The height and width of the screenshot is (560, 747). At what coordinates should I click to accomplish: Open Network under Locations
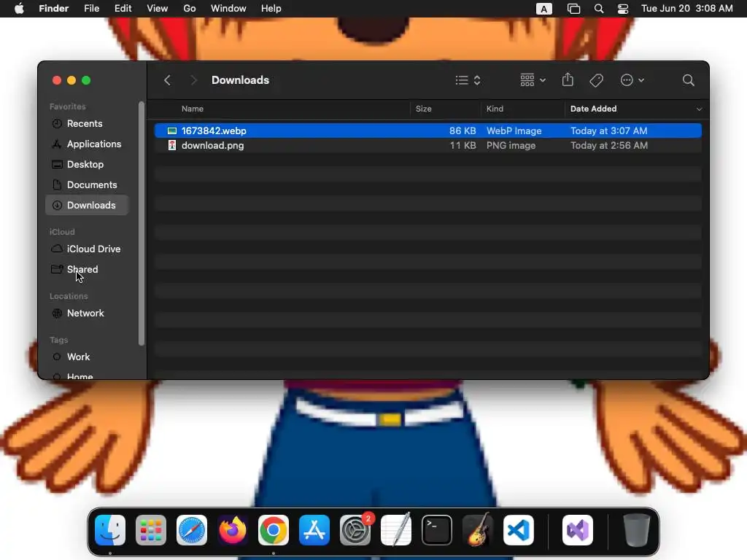(x=85, y=314)
